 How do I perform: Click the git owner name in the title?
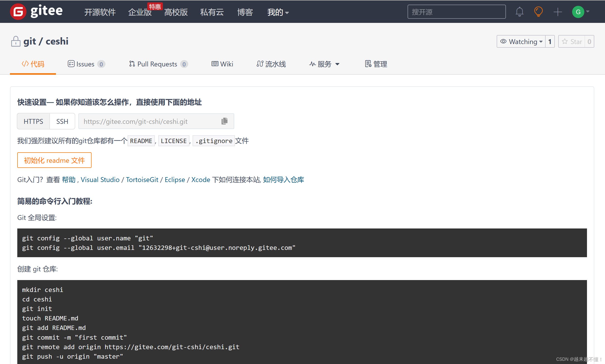click(x=30, y=41)
